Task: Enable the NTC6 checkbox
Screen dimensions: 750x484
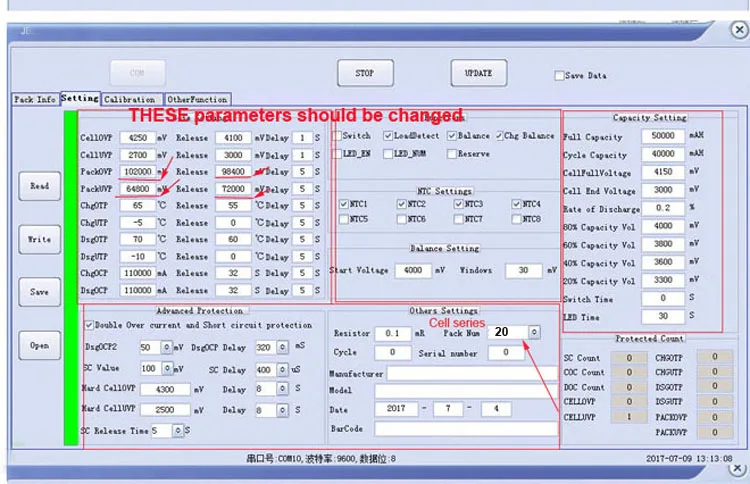Action: pyautogui.click(x=401, y=219)
